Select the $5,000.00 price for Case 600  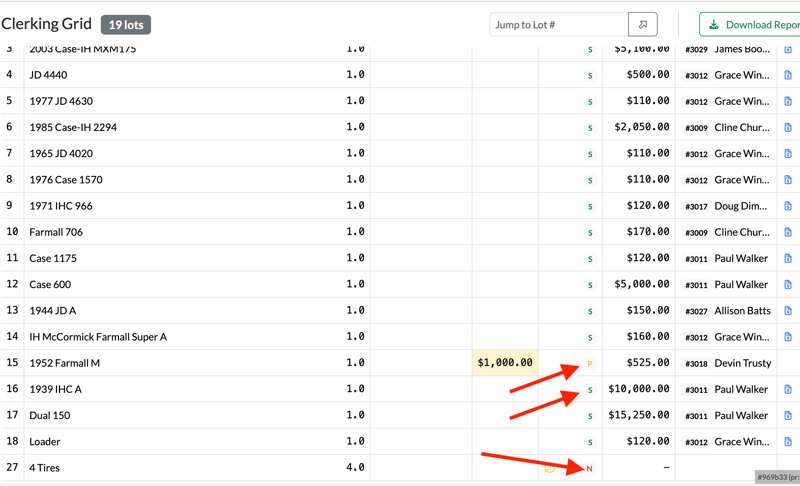[x=642, y=284]
